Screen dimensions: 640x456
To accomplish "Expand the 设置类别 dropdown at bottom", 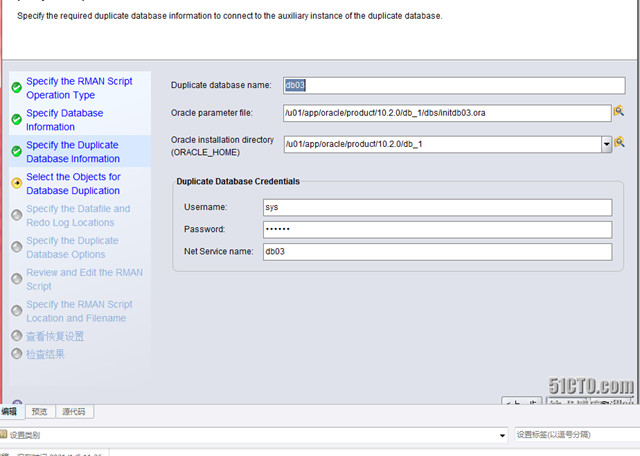I will pyautogui.click(x=502, y=436).
